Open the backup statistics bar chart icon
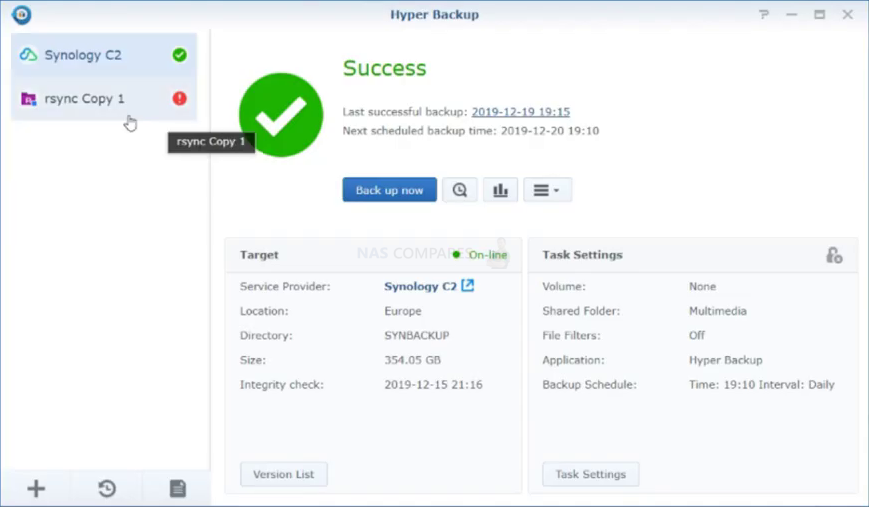869x507 pixels. [x=500, y=190]
